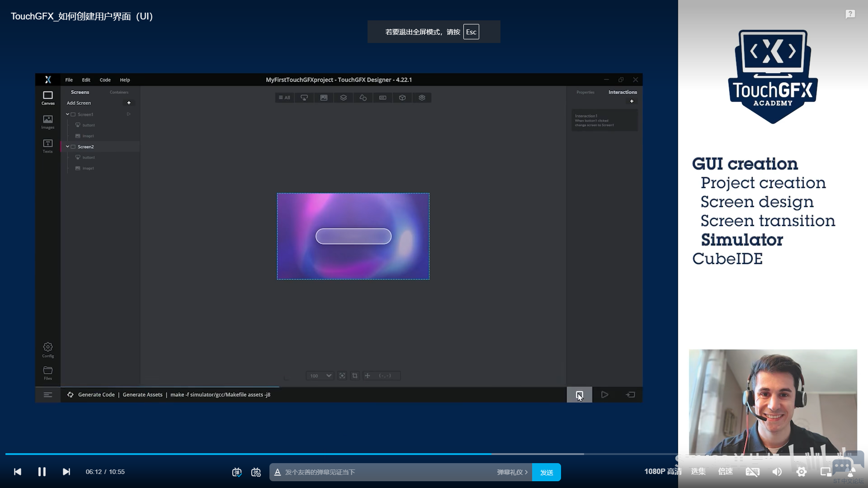This screenshot has width=868, height=488.
Task: Open the Shapes widget group
Action: point(363,98)
